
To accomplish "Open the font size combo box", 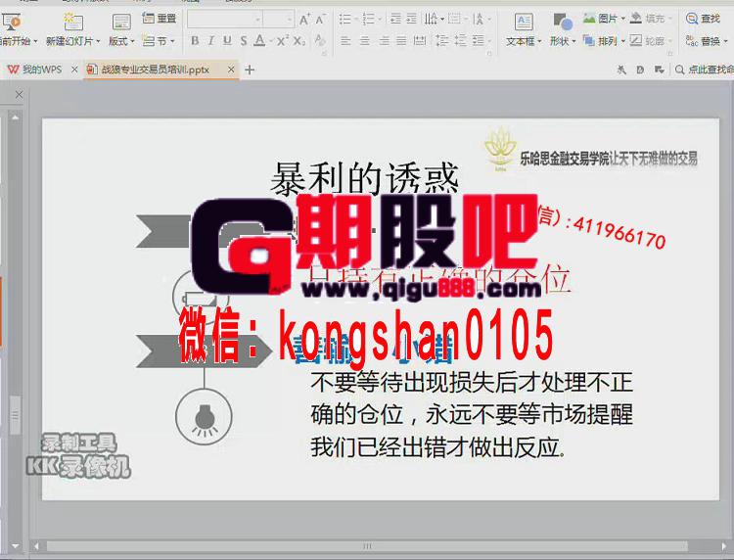I will click(x=279, y=20).
